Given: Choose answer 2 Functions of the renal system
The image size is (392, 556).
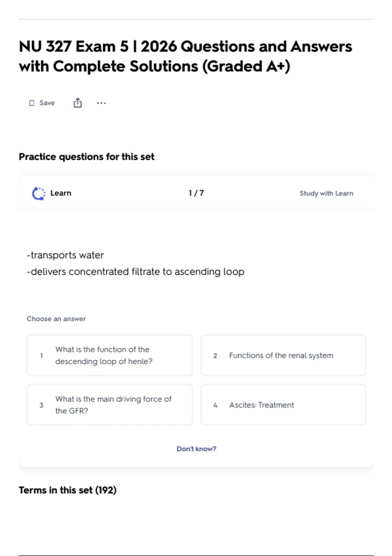Looking at the screenshot, I should pyautogui.click(x=283, y=355).
